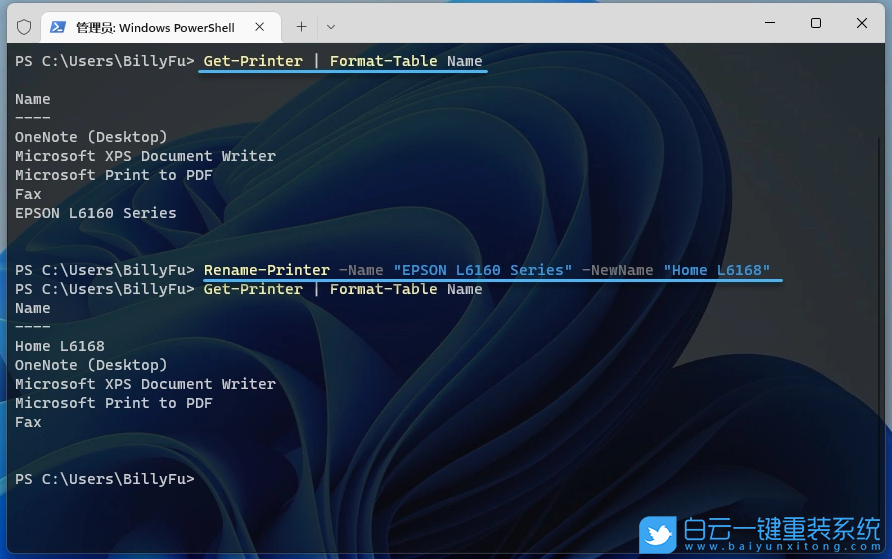Click "EPSON L6160 Series" in the first printer list
Screen dimensions: 892x559
pyautogui.click(x=95, y=213)
